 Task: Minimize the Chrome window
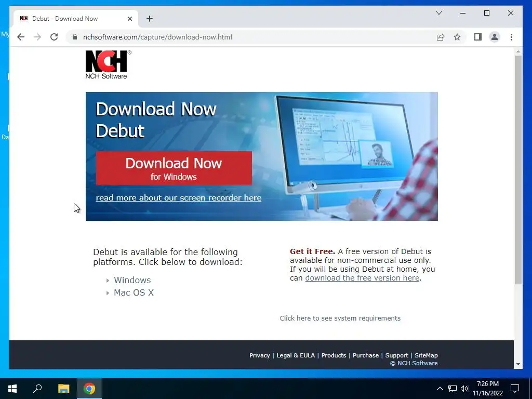coord(463,13)
